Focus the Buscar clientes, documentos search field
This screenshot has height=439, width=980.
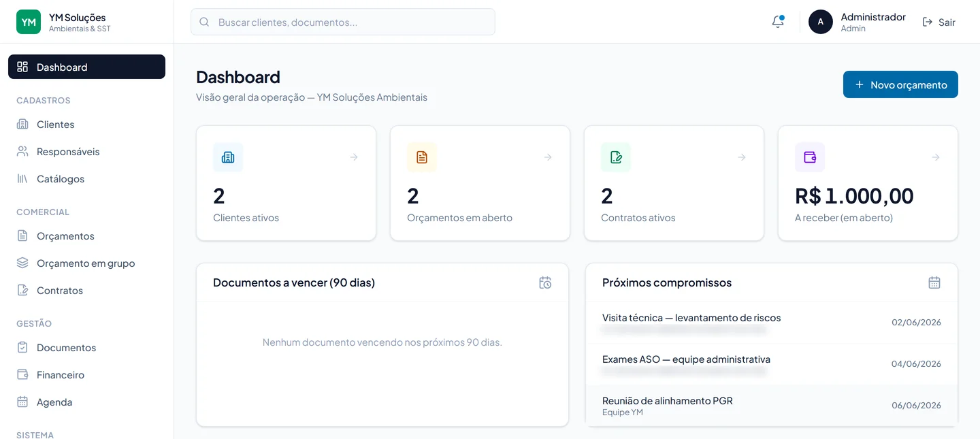click(343, 22)
